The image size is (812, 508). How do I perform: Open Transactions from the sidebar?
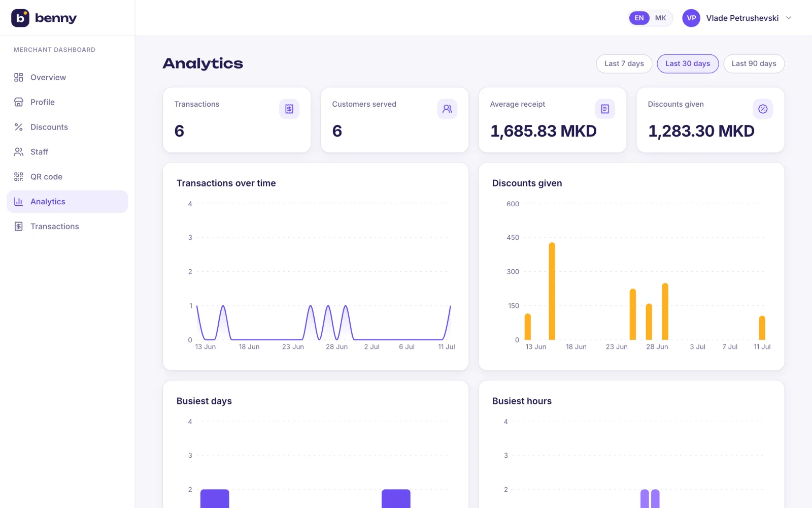click(x=67, y=227)
